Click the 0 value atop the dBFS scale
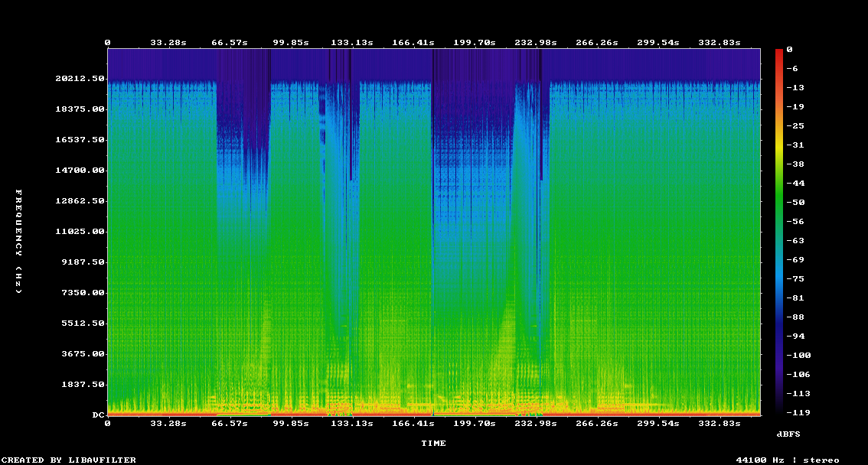Image resolution: width=868 pixels, height=465 pixels. click(x=789, y=50)
